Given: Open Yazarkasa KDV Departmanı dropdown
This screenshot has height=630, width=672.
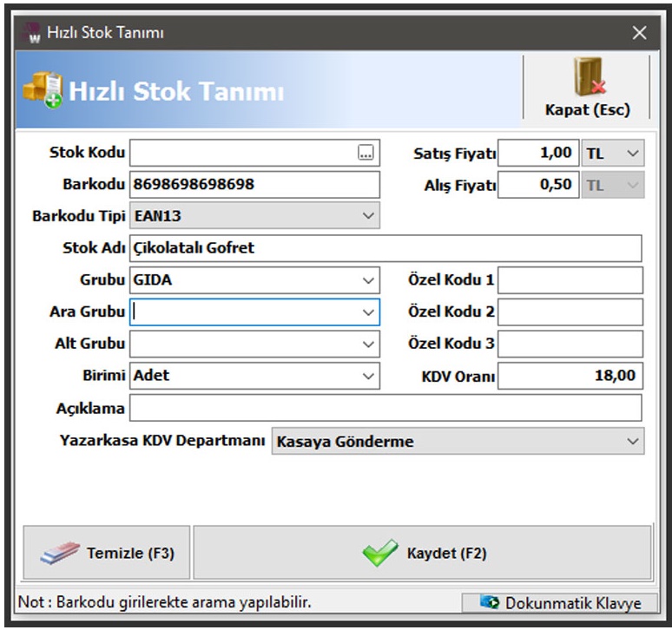Looking at the screenshot, I should pyautogui.click(x=632, y=442).
